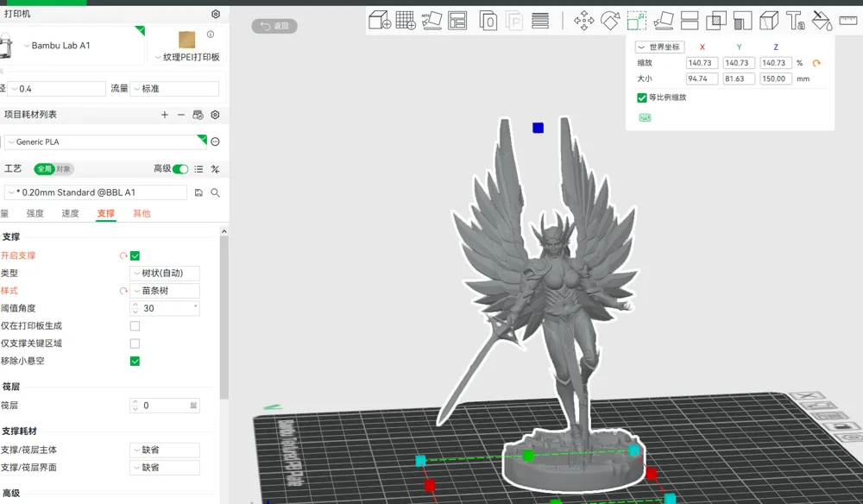
Task: Select the Cut tool
Action: pyautogui.click(x=690, y=21)
